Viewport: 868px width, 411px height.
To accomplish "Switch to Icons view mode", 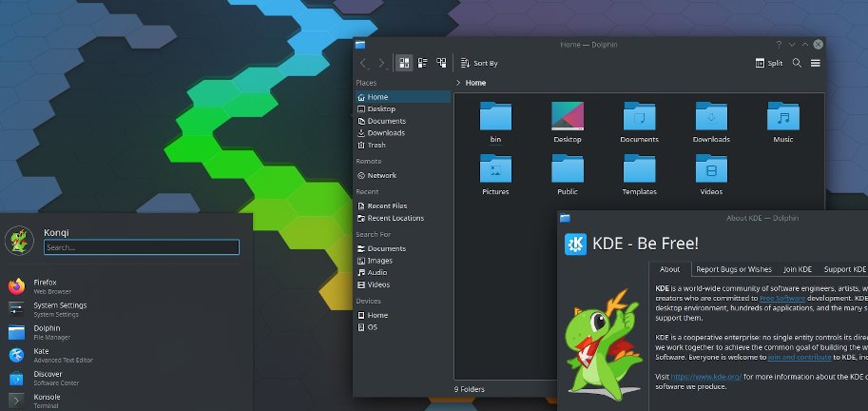I will [x=404, y=63].
